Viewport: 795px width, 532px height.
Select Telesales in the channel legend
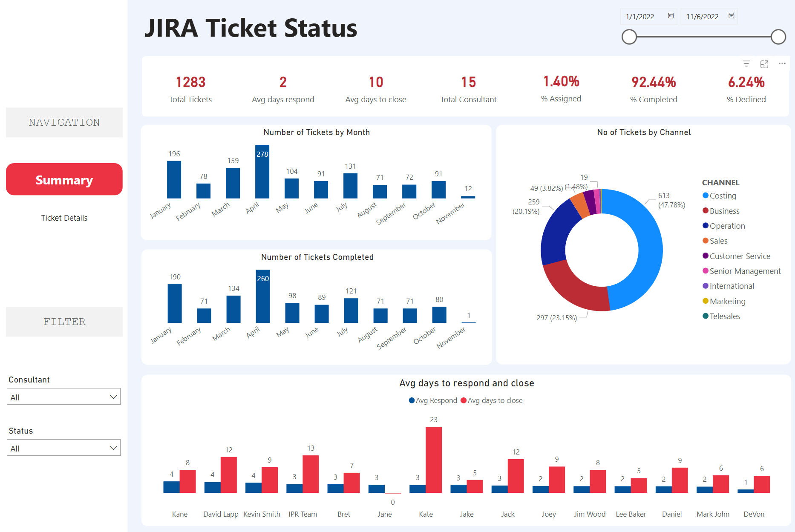tap(721, 316)
